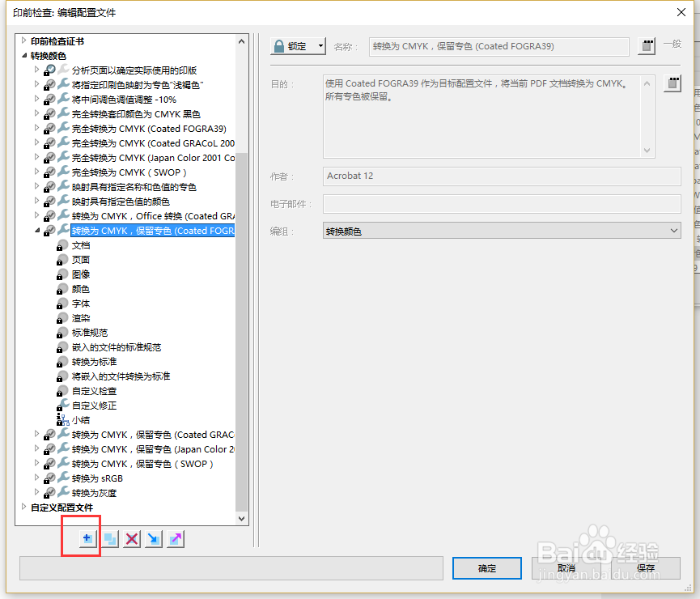Select the 标准规范 tree item
This screenshot has width=700, height=599.
click(90, 333)
